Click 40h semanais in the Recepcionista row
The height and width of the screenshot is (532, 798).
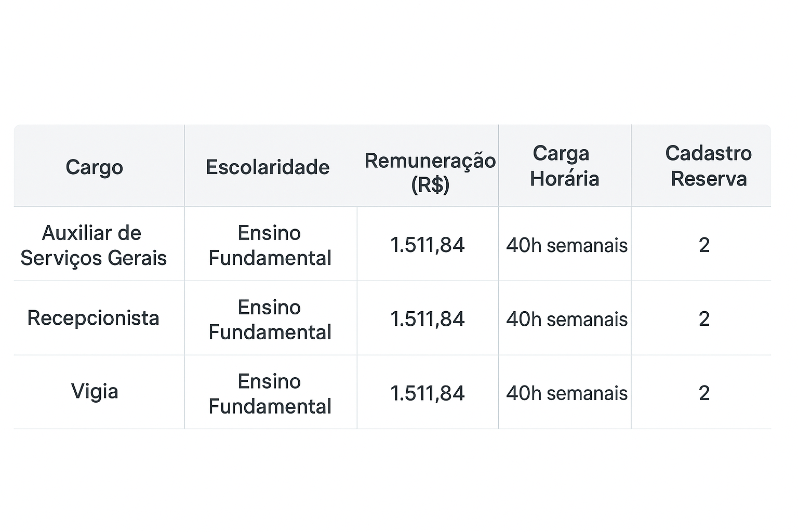click(566, 319)
